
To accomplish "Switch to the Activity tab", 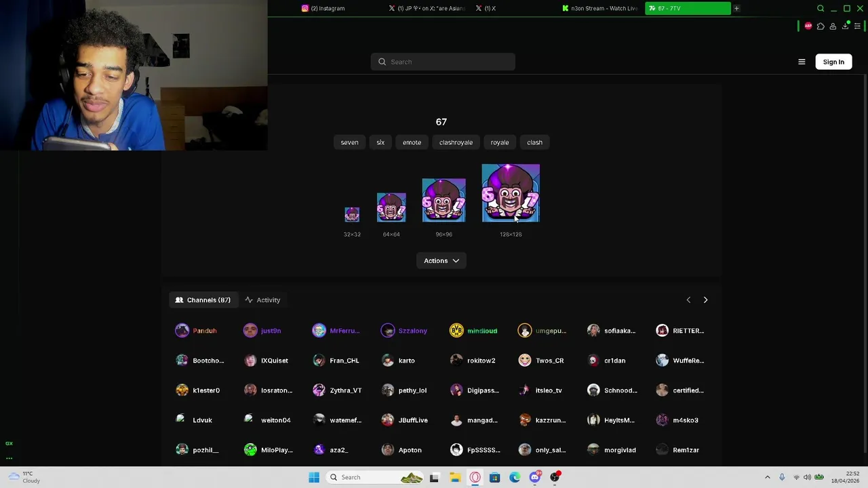I will pyautogui.click(x=262, y=300).
